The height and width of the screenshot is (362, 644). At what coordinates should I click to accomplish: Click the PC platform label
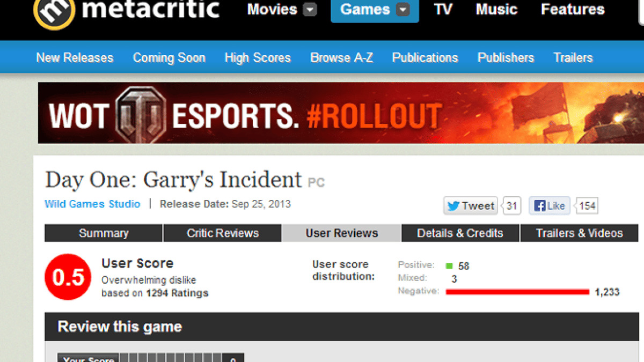click(x=316, y=183)
